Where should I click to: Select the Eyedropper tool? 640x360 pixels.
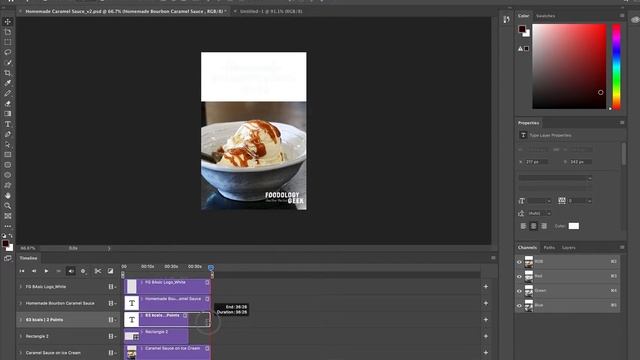tap(7, 83)
